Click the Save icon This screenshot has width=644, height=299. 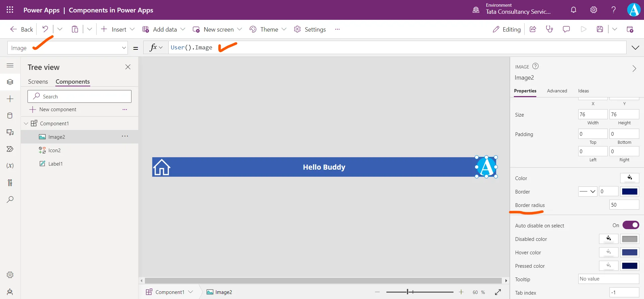tap(600, 29)
